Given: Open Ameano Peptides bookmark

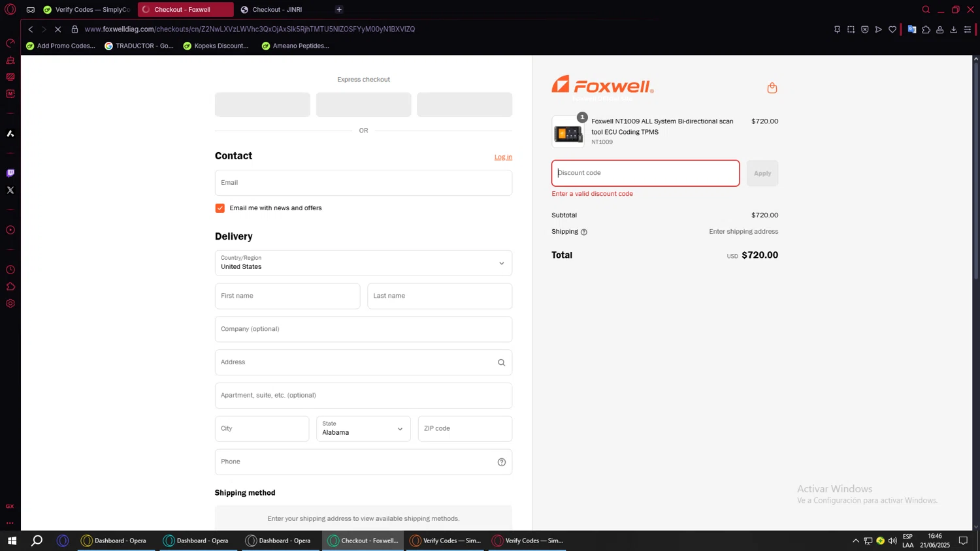Looking at the screenshot, I should pyautogui.click(x=295, y=46).
